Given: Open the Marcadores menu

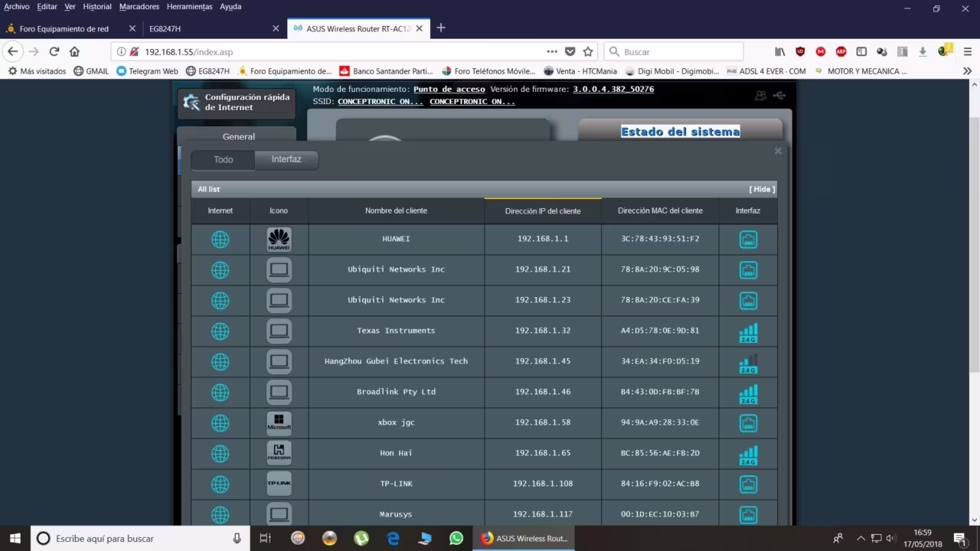Looking at the screenshot, I should tap(139, 7).
